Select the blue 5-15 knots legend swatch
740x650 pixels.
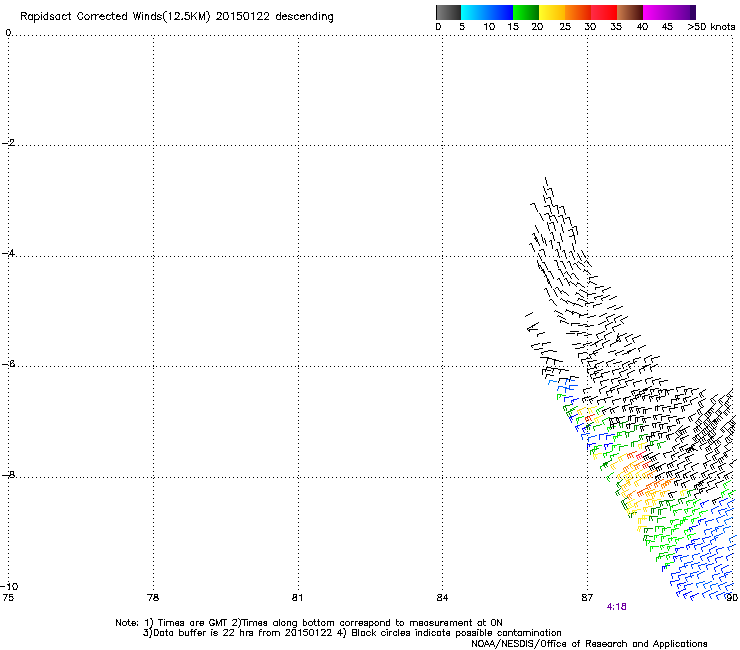coord(487,12)
